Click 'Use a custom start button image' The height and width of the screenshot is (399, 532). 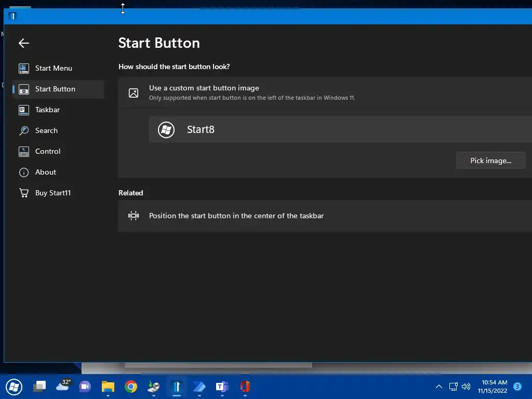[x=204, y=88]
